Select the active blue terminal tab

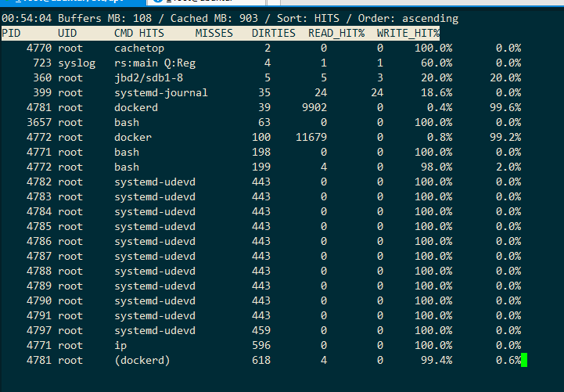[x=73, y=2]
